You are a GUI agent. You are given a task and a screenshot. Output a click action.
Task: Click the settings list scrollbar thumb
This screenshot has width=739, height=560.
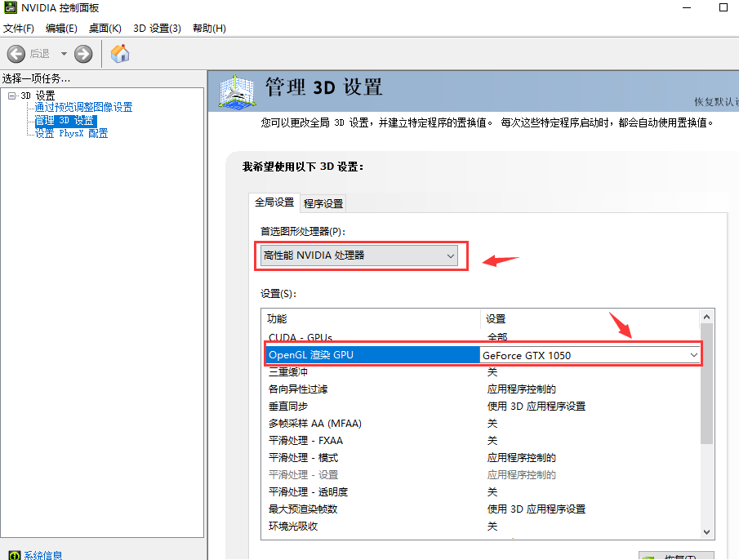(x=706, y=384)
